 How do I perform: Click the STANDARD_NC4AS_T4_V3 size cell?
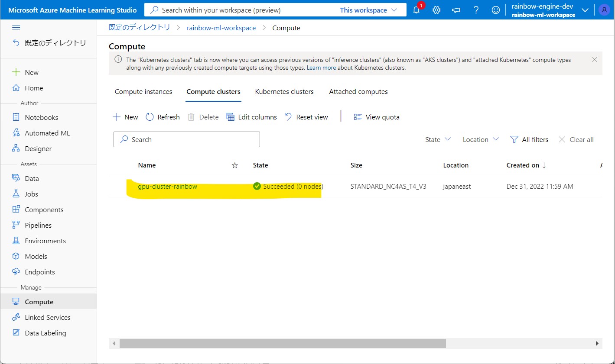(388, 187)
